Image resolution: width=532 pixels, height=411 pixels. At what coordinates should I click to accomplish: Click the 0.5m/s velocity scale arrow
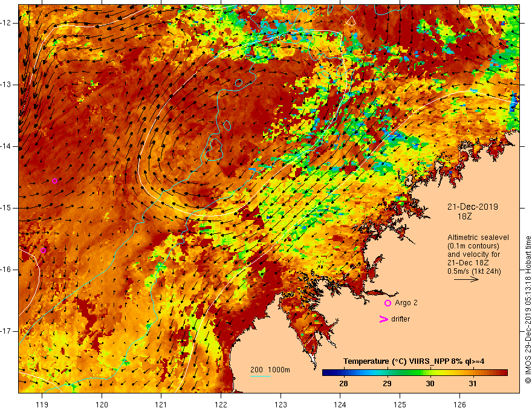click(x=466, y=279)
